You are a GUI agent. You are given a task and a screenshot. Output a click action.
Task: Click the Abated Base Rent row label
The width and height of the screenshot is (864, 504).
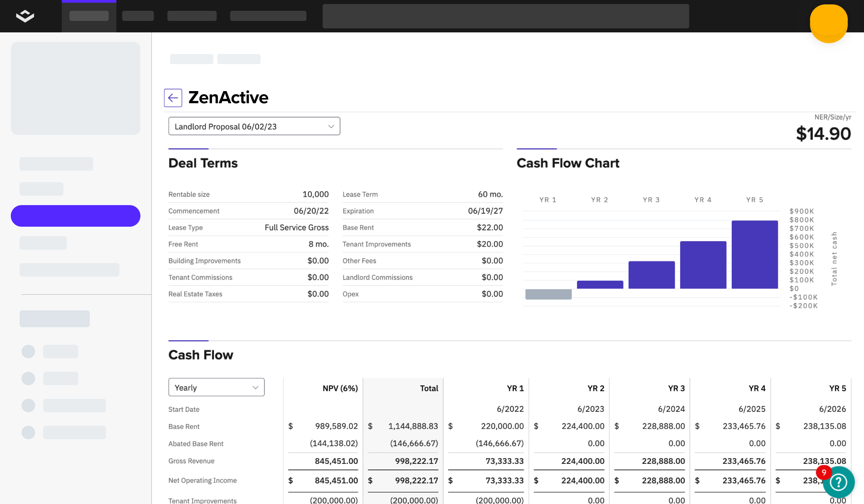196,444
